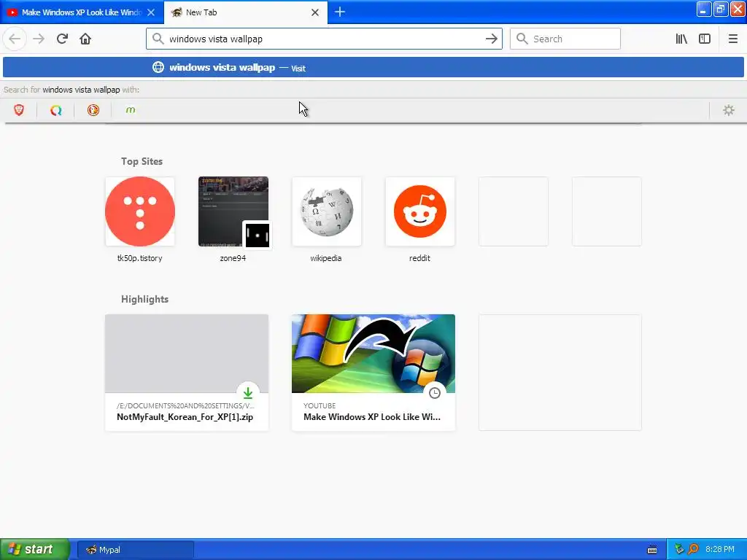Search with the DuckDuckGo engine icon
This screenshot has width=747, height=560.
[x=93, y=111]
